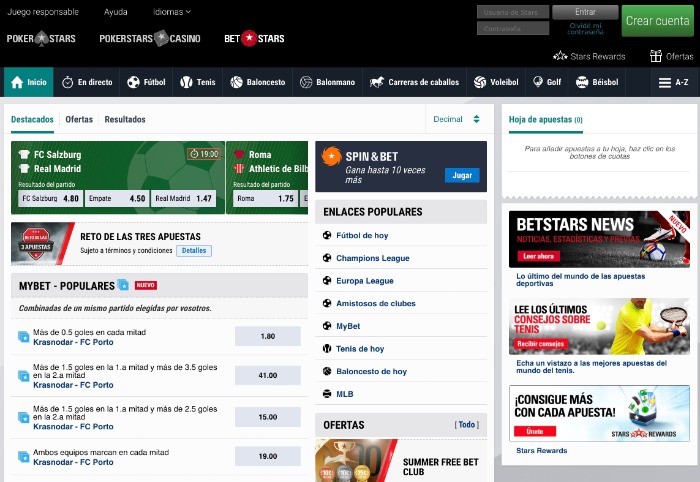Open En directo stopwatch icon
The height and width of the screenshot is (482, 700).
click(x=67, y=82)
